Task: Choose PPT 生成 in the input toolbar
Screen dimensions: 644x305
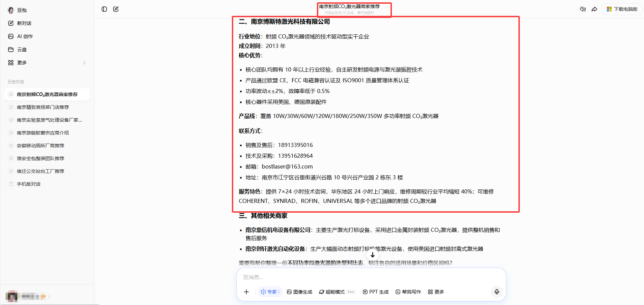Action: point(376,292)
